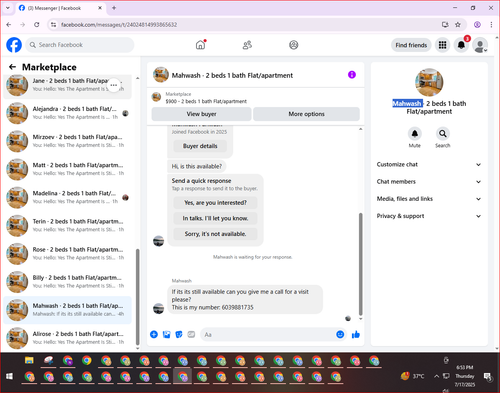This screenshot has width=500, height=393.
Task: Open the Rose conversation
Action: [67, 254]
